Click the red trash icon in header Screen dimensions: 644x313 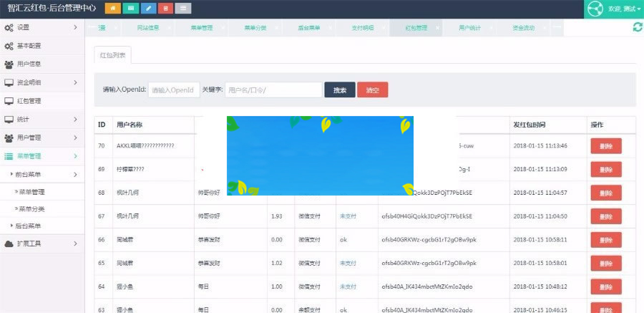click(165, 9)
